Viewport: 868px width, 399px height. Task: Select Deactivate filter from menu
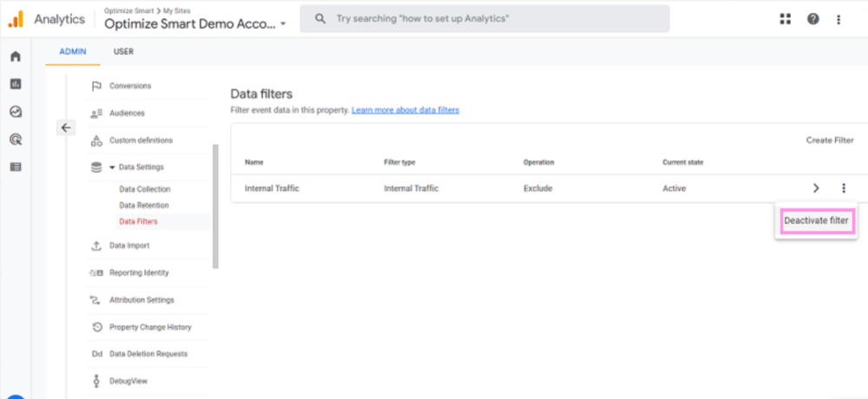pyautogui.click(x=816, y=221)
